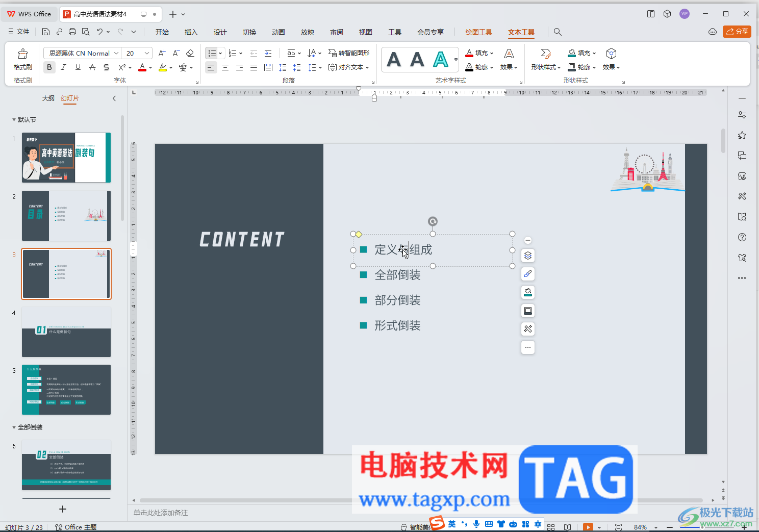759x532 pixels.
Task: Switch to 绘图工具 drawing tools tab
Action: [479, 32]
